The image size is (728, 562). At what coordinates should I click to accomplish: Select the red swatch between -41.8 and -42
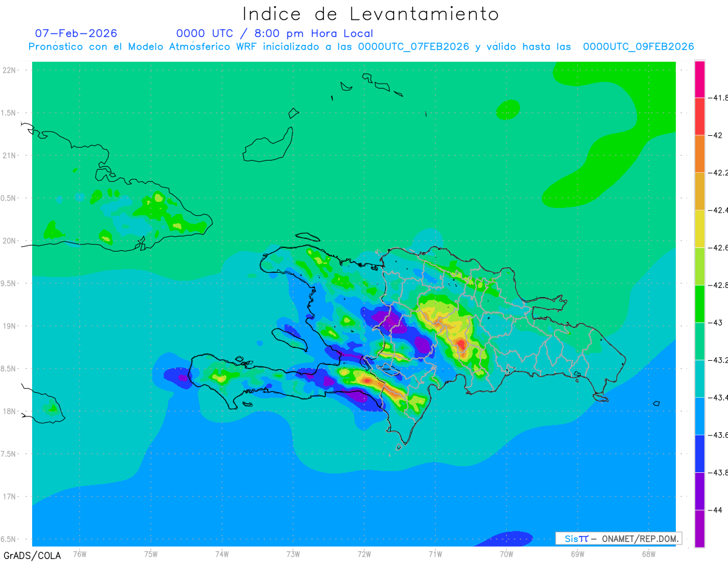[x=699, y=116]
